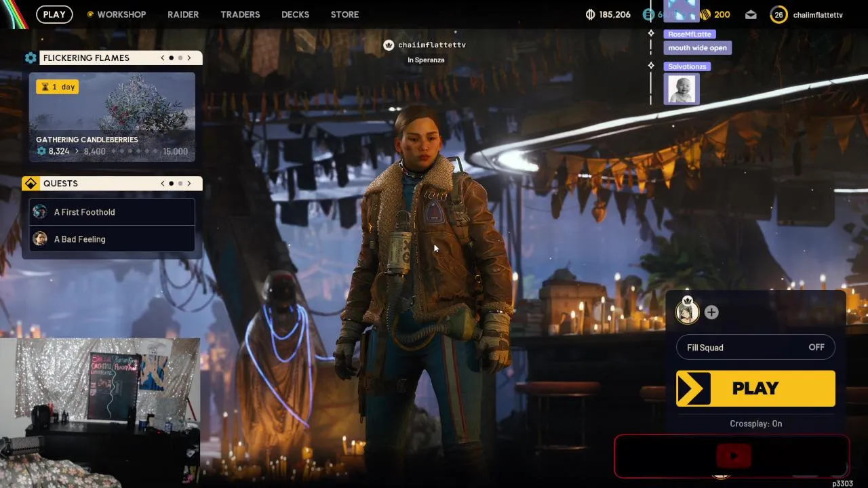Open the Decks tab
868x488 pixels.
tap(295, 14)
